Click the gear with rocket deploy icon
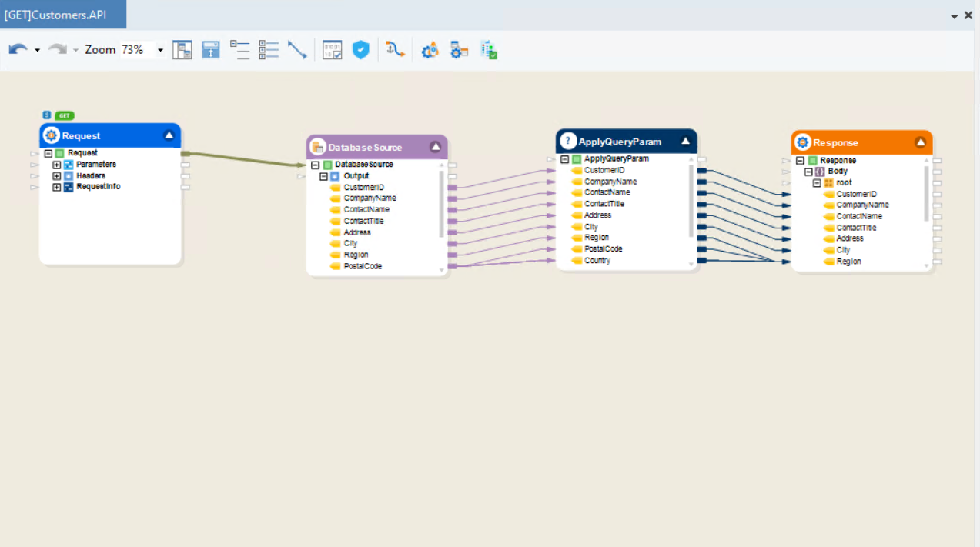Image resolution: width=980 pixels, height=547 pixels. 430,50
